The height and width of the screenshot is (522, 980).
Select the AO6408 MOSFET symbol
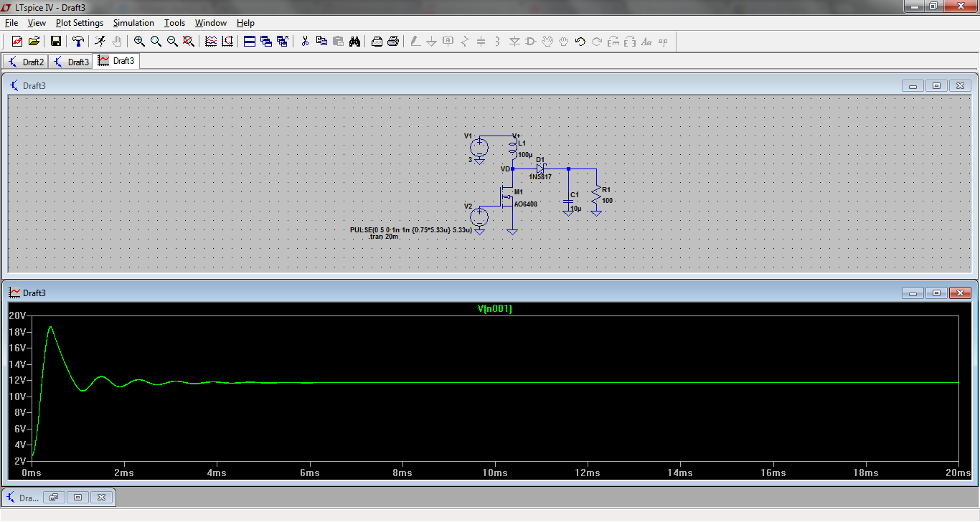507,196
